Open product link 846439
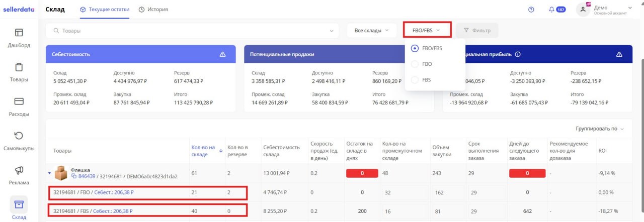 87,176
